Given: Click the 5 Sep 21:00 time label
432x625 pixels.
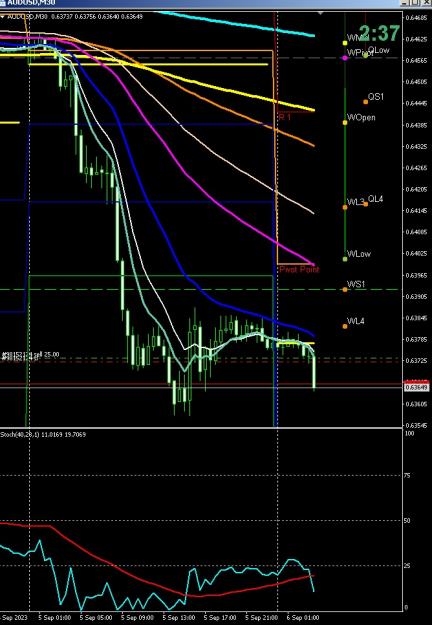Looking at the screenshot, I should click(x=262, y=617).
